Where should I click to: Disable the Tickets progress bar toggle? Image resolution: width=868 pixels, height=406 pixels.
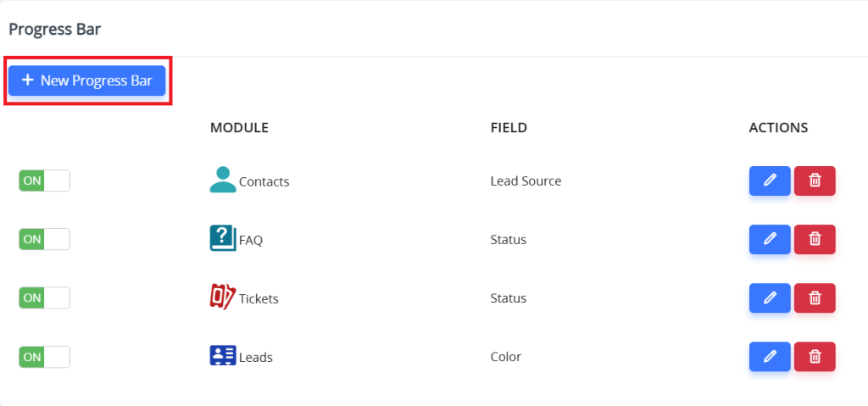click(44, 298)
